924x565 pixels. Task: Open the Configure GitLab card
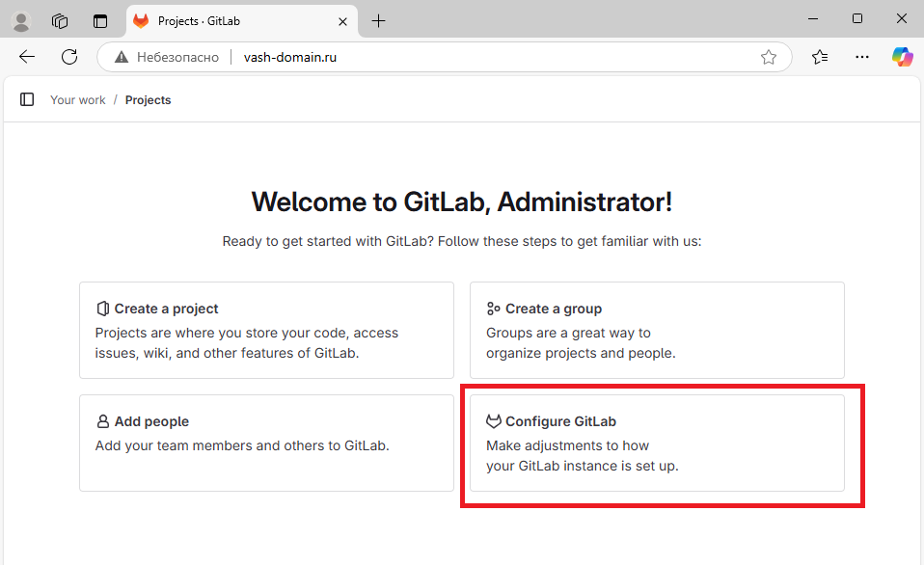click(x=657, y=443)
